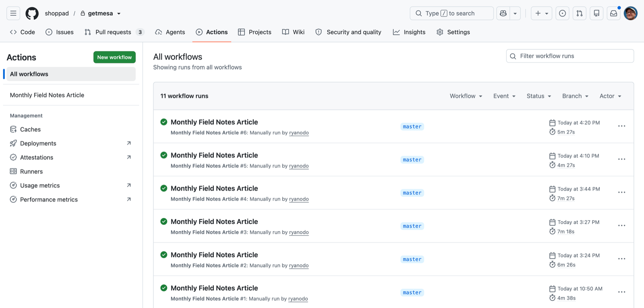Open the shoppad owner link
The height and width of the screenshot is (308, 644).
click(x=57, y=13)
